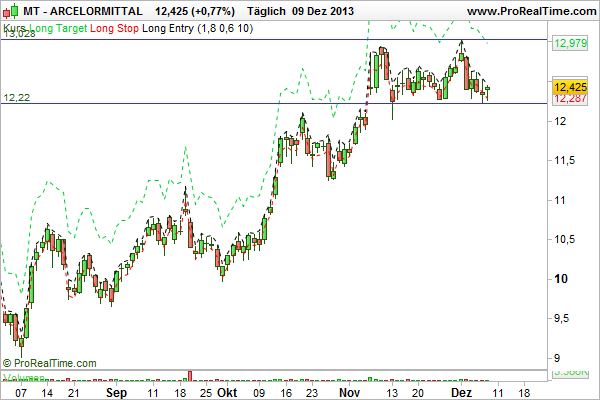This screenshot has height=400, width=600.
Task: Click the Long Target indicator label
Action: (x=59, y=28)
